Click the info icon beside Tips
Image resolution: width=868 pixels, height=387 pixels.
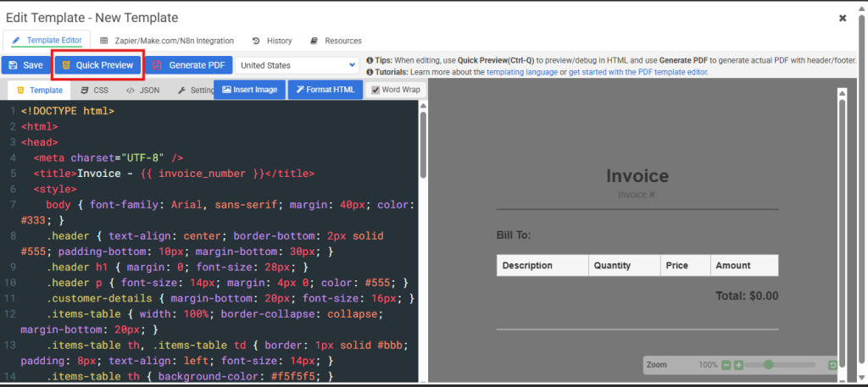(x=370, y=60)
